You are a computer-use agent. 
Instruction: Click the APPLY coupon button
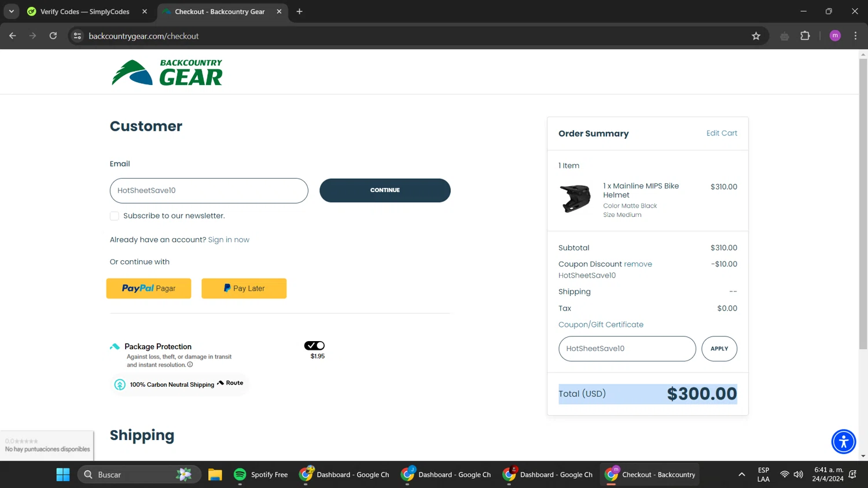pyautogui.click(x=719, y=349)
